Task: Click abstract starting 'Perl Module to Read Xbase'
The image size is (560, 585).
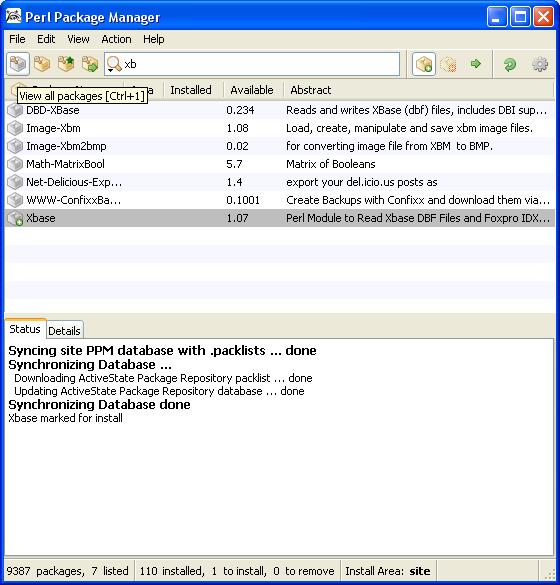Action: [x=418, y=218]
